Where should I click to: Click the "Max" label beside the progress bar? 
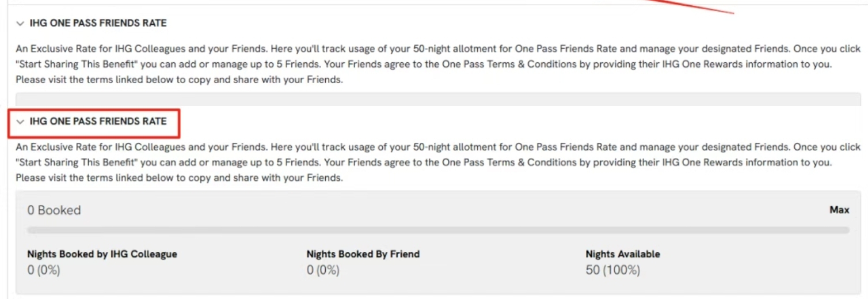pos(839,210)
